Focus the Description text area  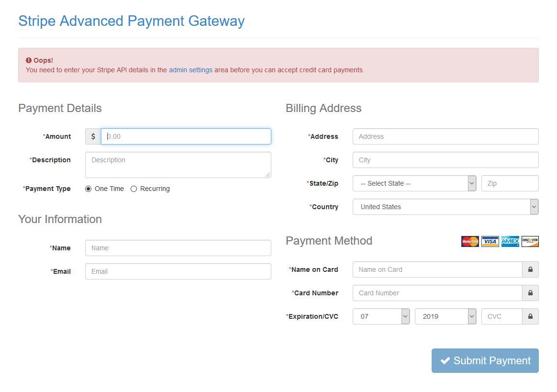pyautogui.click(x=178, y=165)
